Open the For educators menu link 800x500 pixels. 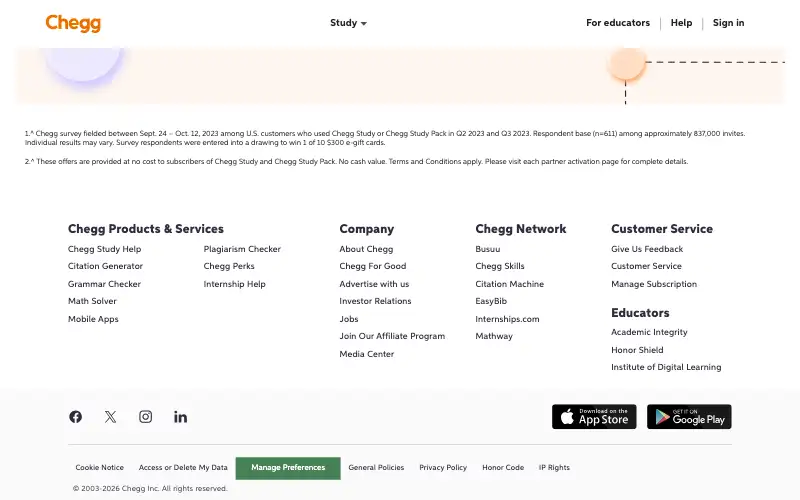618,23
